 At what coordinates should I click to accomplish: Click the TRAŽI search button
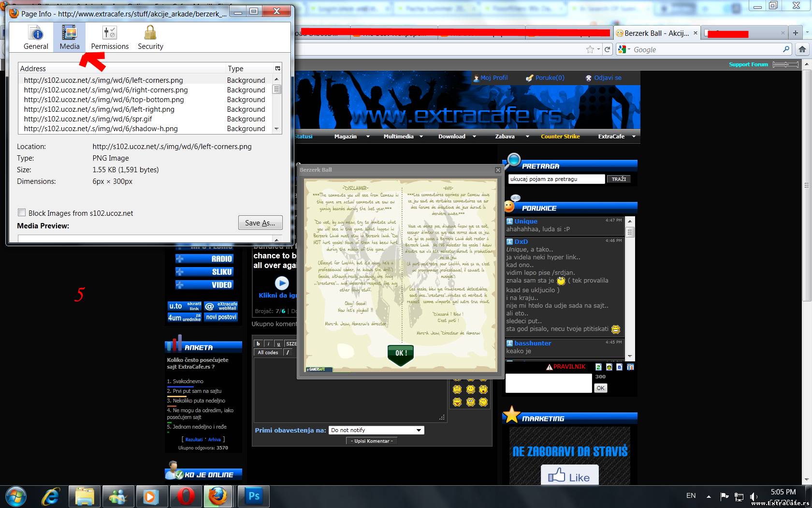click(x=619, y=179)
